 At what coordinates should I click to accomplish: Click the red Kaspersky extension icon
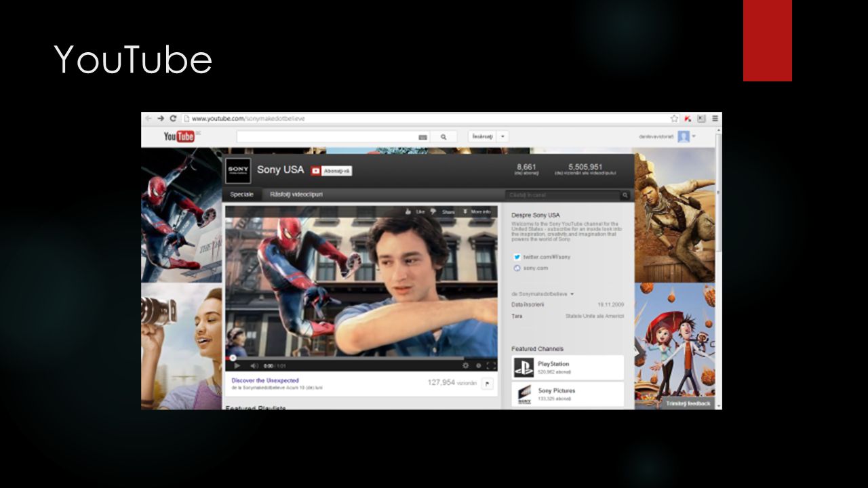pos(689,118)
